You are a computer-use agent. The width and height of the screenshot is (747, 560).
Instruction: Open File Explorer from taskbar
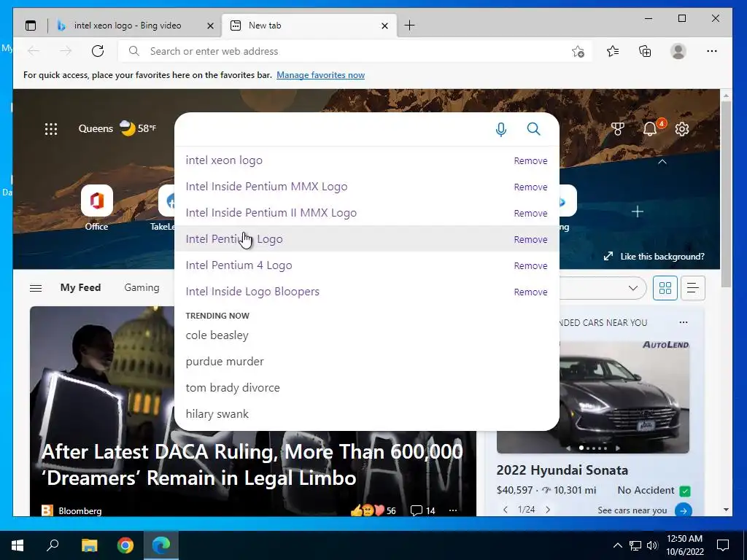point(89,545)
